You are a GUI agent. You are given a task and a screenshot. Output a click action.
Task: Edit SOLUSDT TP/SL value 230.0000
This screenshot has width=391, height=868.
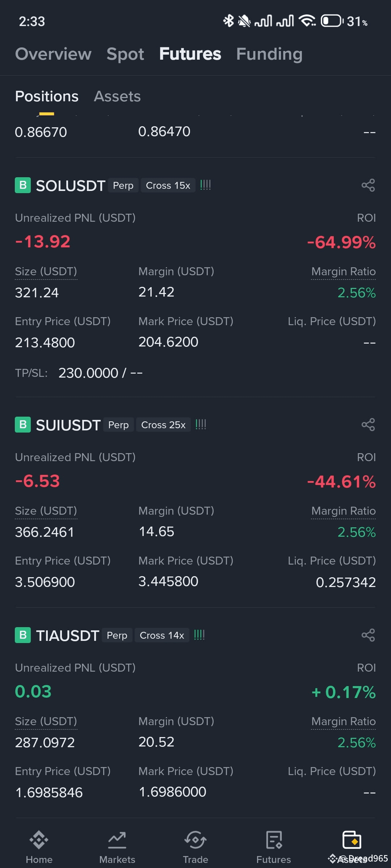(x=88, y=373)
